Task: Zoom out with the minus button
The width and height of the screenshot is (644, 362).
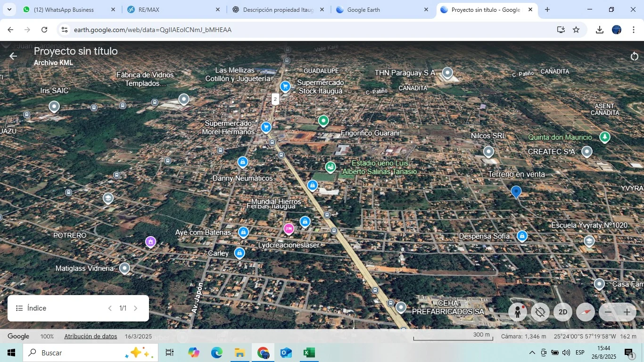Action: pos(608,312)
